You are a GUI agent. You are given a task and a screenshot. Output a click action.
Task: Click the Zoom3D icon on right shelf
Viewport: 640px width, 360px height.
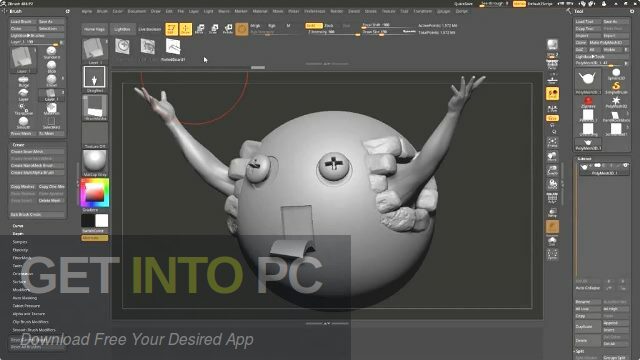tap(552, 170)
